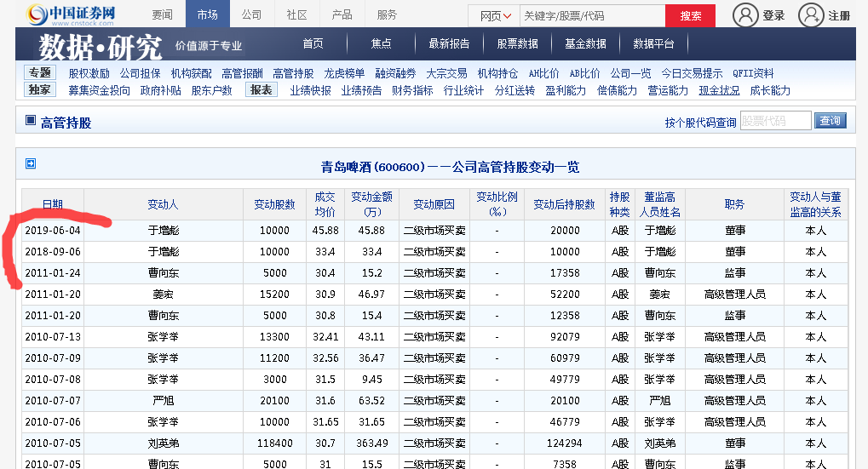Click the QFII资料 link
This screenshot has height=469, width=868.
753,73
